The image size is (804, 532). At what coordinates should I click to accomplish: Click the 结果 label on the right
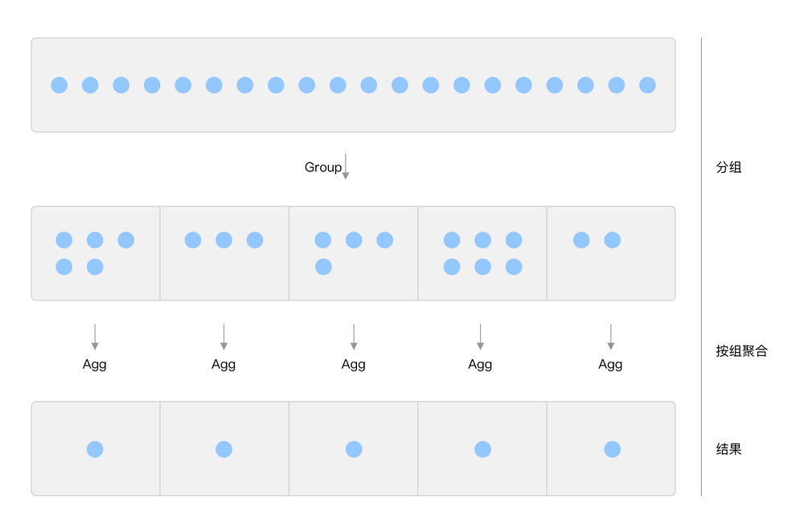tap(728, 448)
